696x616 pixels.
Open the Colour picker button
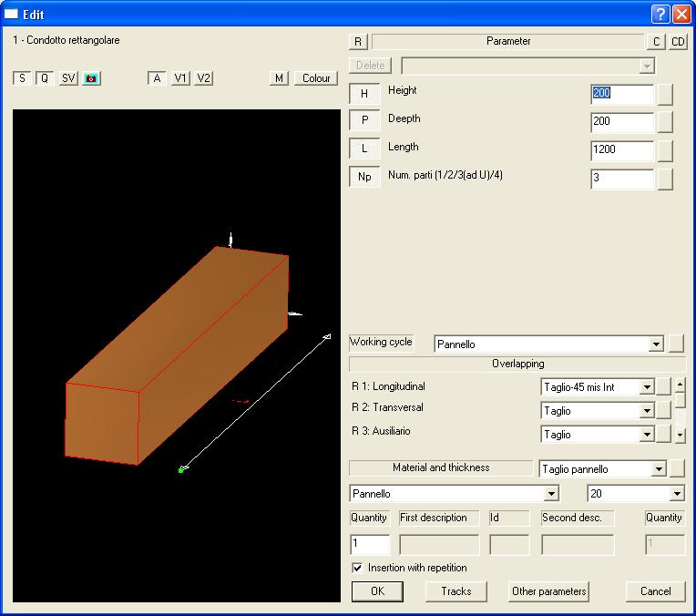tap(316, 78)
